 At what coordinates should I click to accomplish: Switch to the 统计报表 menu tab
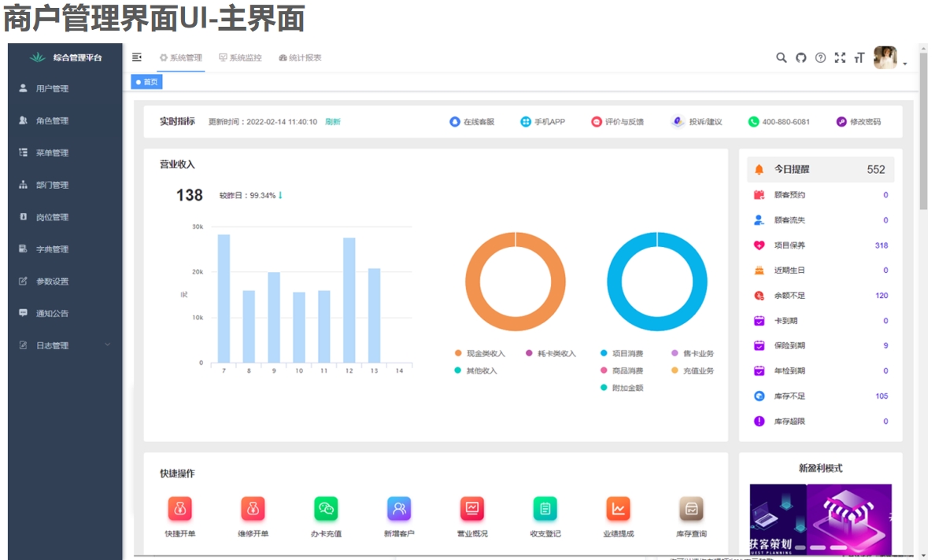(x=300, y=57)
